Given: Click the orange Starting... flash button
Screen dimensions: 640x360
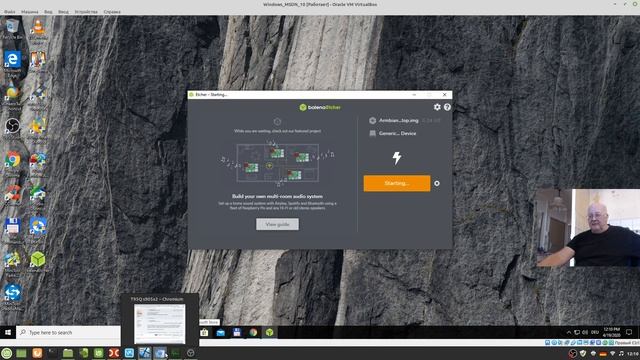Looking at the screenshot, I should pos(397,183).
